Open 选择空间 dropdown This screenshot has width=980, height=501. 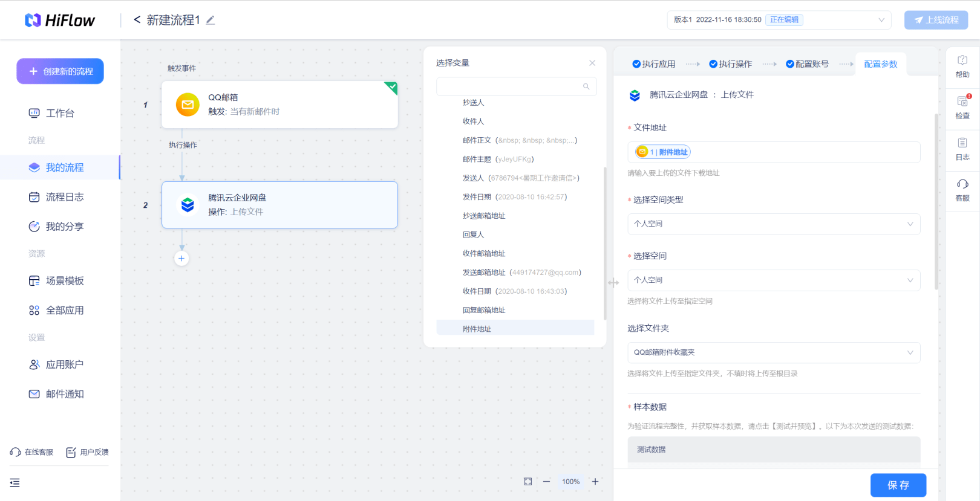774,280
